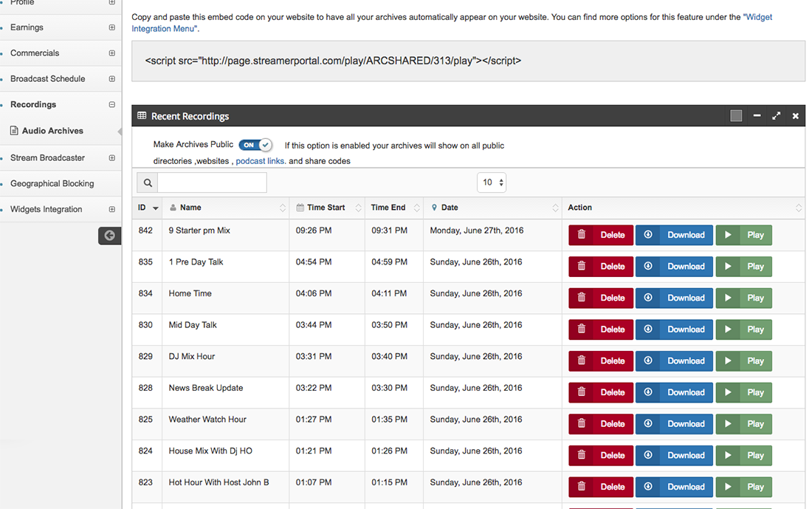Expand the Broadcast Schedule section
812x509 pixels.
pos(112,79)
